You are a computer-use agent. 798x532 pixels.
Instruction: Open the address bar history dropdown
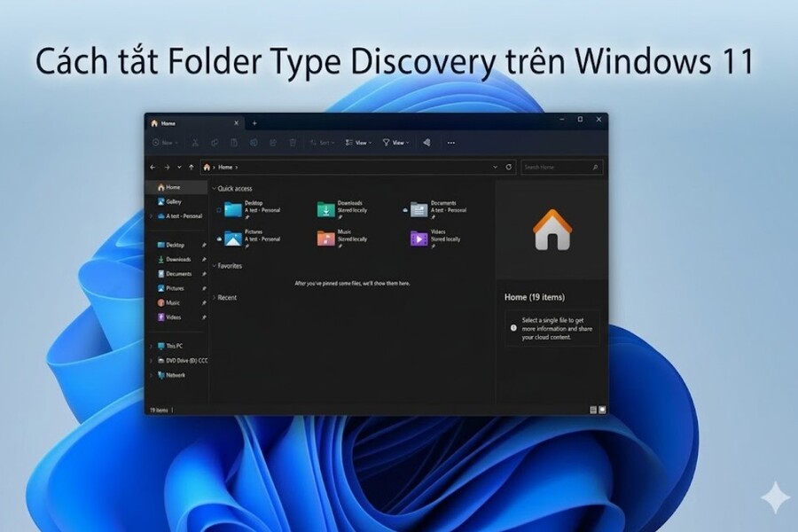pos(495,167)
